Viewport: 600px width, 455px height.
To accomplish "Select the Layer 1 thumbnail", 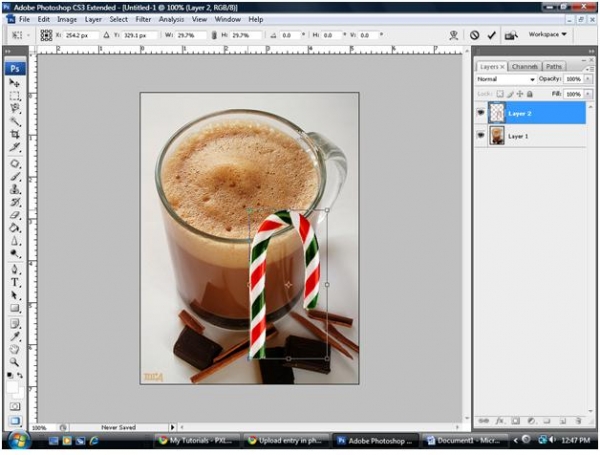I will [x=497, y=135].
